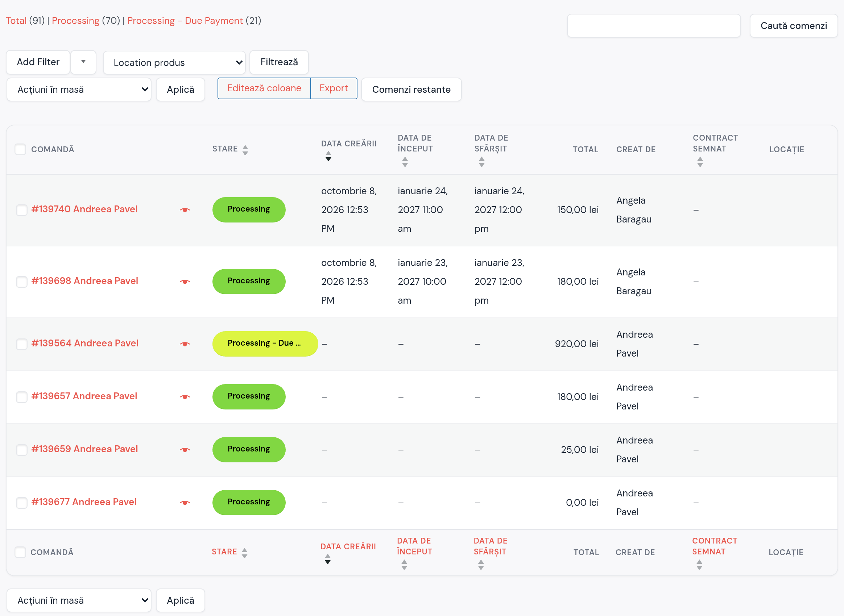Open order #139740 Andreea Pavel
The width and height of the screenshot is (844, 616).
pos(84,209)
